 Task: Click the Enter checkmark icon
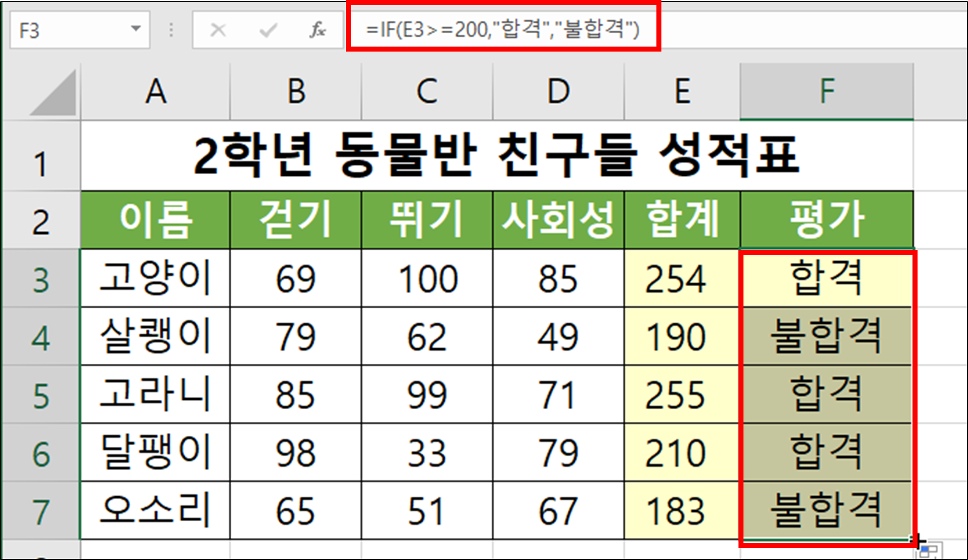(x=268, y=30)
